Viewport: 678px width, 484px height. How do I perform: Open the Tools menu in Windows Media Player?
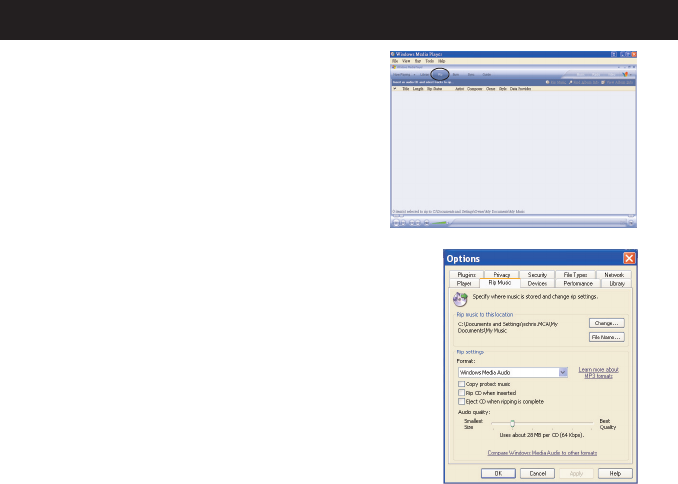coord(429,61)
